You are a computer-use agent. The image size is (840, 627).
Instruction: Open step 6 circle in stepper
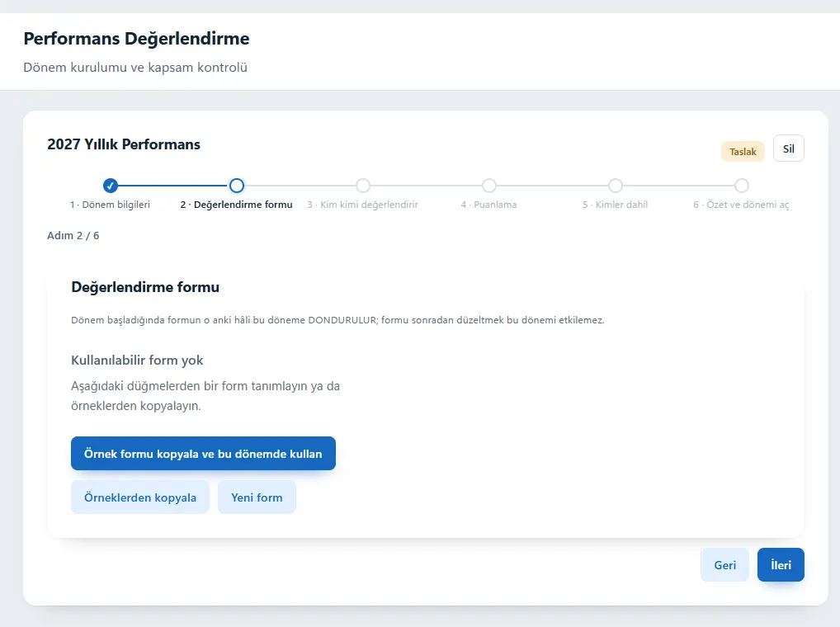click(742, 186)
